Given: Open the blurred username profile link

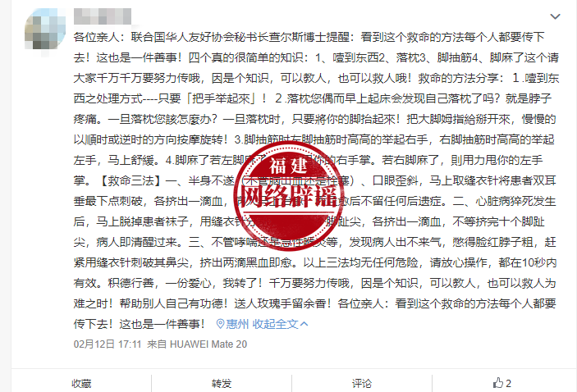Looking at the screenshot, I should 103,16.
